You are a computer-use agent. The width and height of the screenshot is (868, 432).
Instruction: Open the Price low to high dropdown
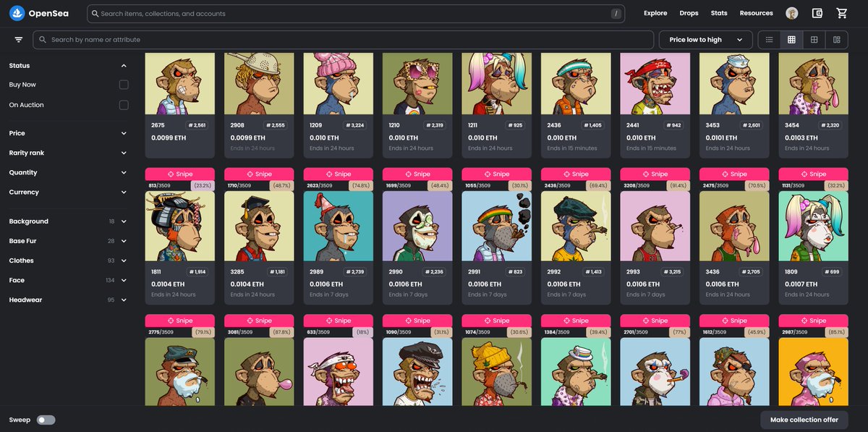(705, 40)
